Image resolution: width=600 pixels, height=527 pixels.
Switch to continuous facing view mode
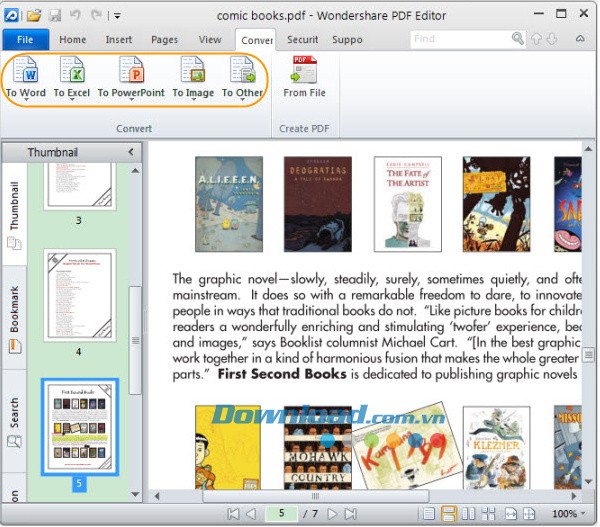[488, 514]
